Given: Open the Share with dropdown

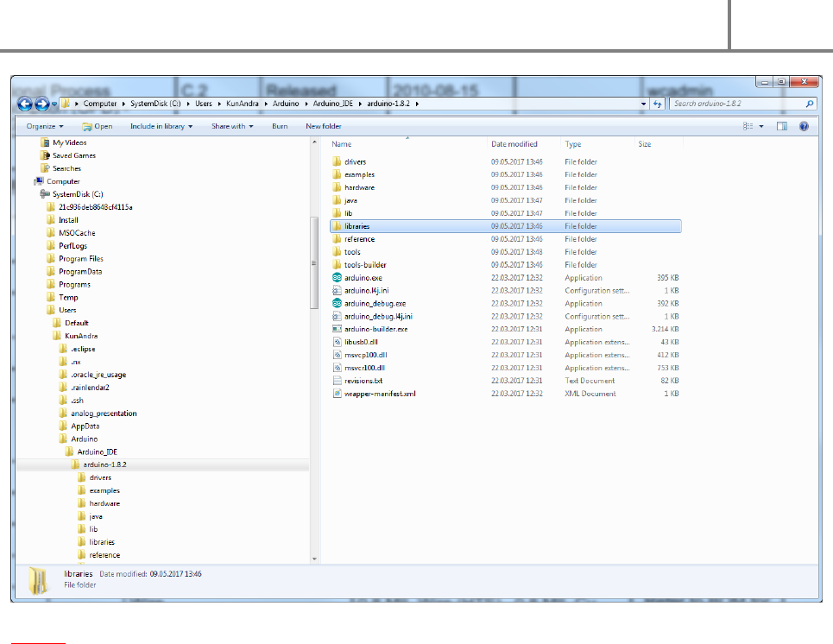Looking at the screenshot, I should point(232,126).
